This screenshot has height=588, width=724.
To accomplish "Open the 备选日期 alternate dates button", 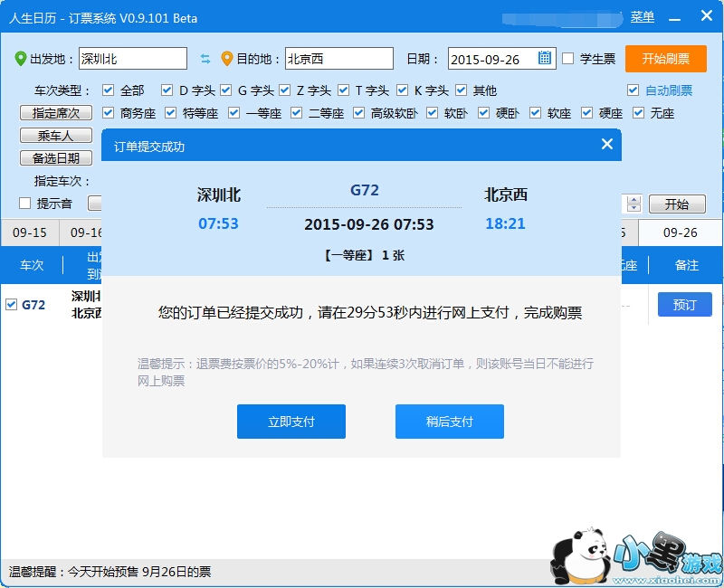I will 56,157.
